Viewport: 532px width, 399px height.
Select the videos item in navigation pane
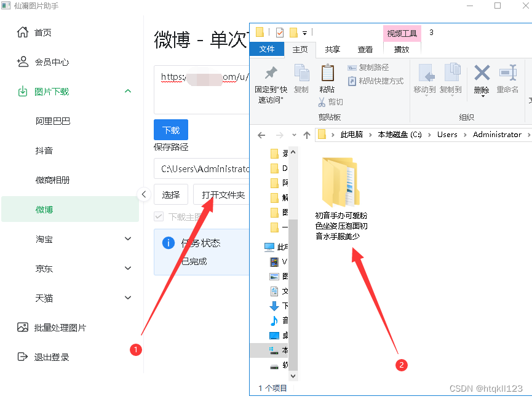[x=278, y=261]
